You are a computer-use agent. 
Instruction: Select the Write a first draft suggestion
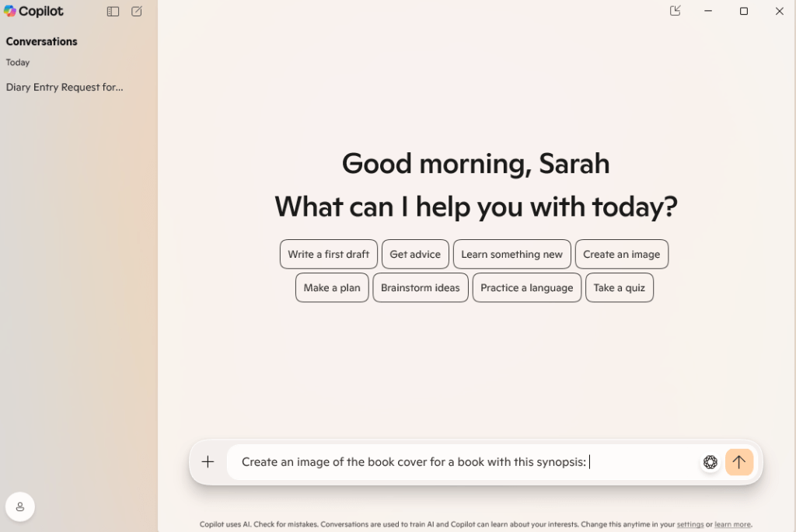[329, 254]
